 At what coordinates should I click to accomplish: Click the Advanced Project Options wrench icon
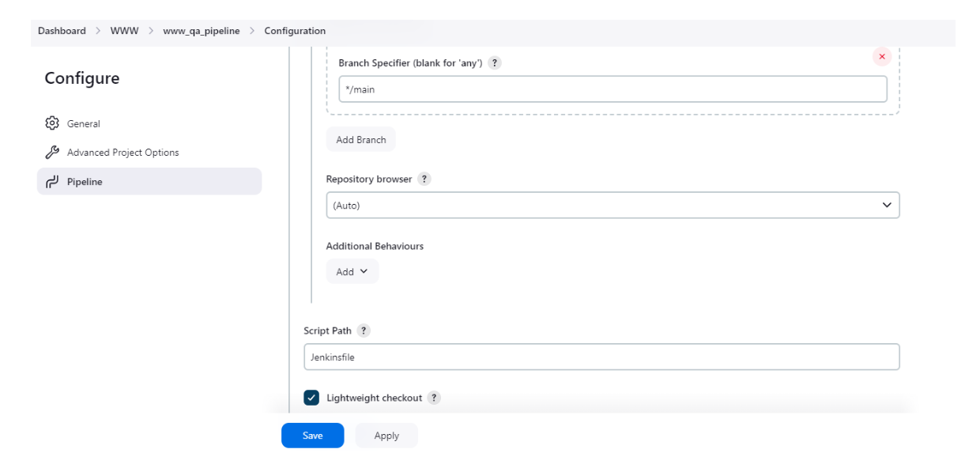[52, 153]
